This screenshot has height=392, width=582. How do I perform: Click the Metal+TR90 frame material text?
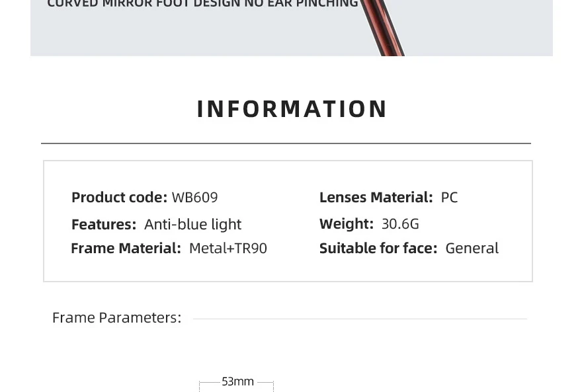(228, 248)
